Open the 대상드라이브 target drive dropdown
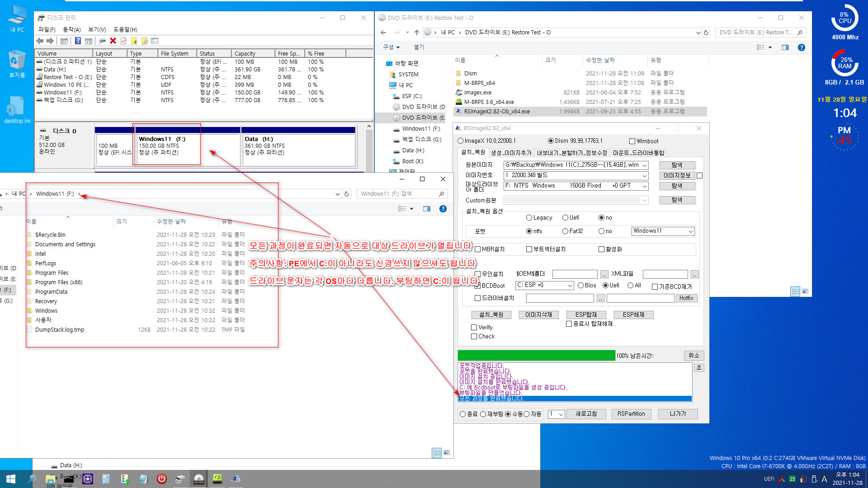The width and height of the screenshot is (868, 488). (x=645, y=186)
